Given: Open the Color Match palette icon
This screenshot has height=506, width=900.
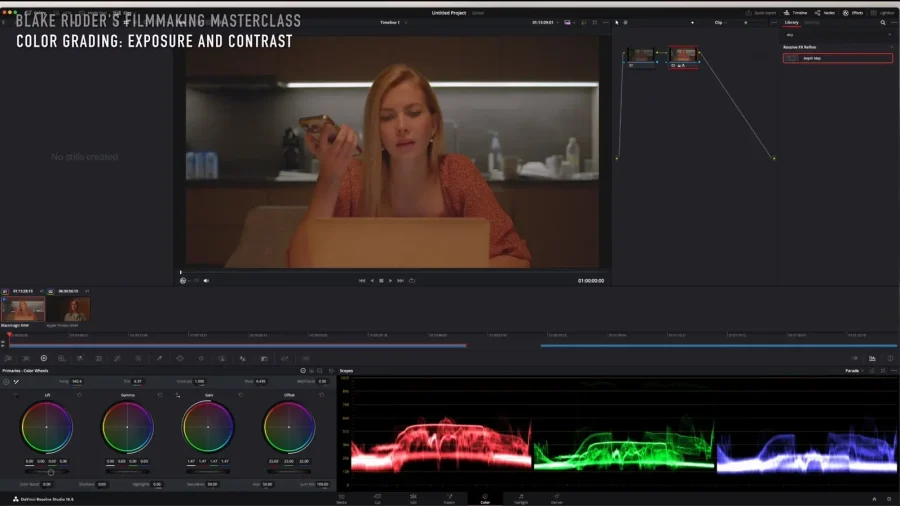Looking at the screenshot, I should pyautogui.click(x=26, y=359).
